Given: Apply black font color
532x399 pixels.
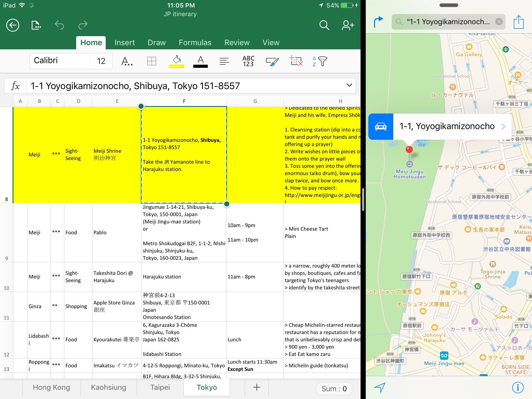Looking at the screenshot, I should (x=201, y=61).
